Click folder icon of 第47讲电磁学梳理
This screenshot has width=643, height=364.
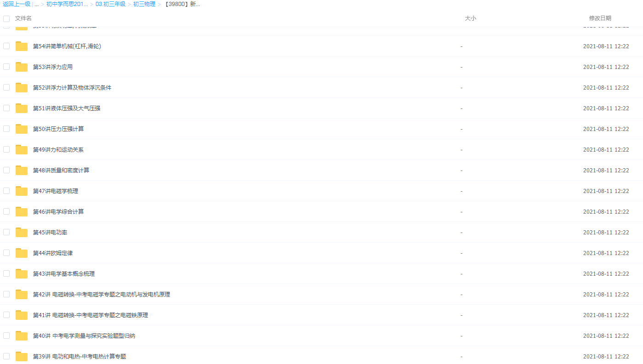(x=22, y=191)
